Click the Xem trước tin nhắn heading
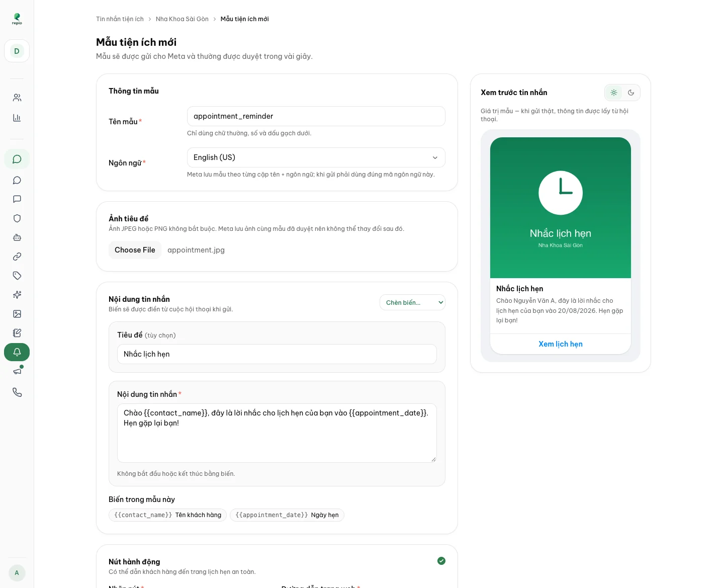Image resolution: width=724 pixels, height=588 pixels. 514,93
